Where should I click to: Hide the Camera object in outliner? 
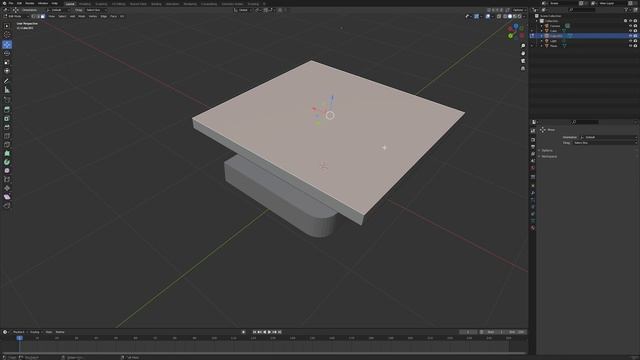[630, 26]
